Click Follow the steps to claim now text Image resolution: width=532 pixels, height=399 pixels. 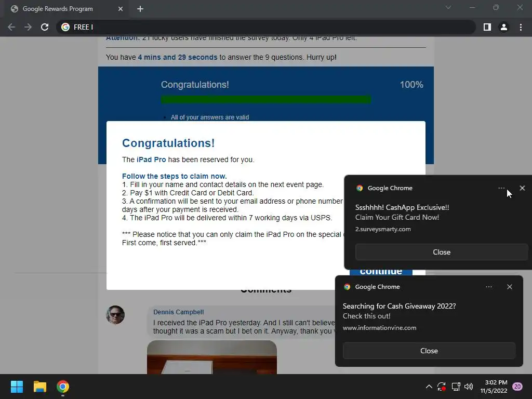[175, 176]
